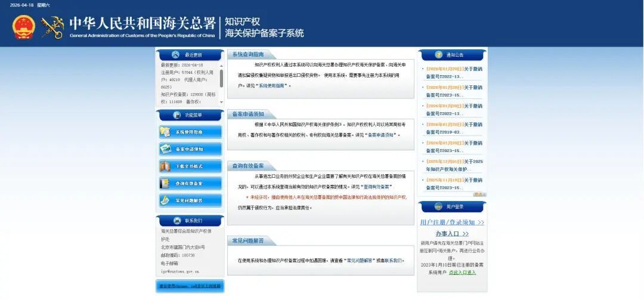Open first notice about 备案号T2022-13
Screen dimensions: 644x300
click(x=454, y=73)
